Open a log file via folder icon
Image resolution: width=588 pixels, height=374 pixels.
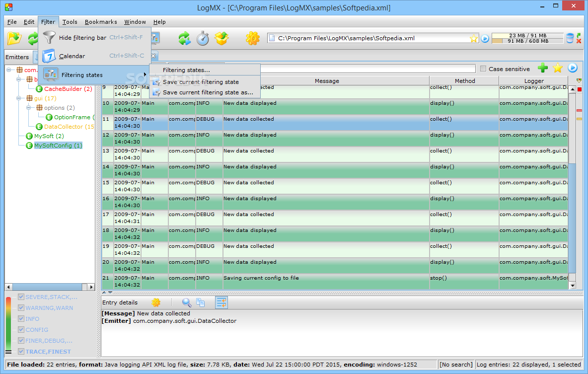pyautogui.click(x=14, y=38)
